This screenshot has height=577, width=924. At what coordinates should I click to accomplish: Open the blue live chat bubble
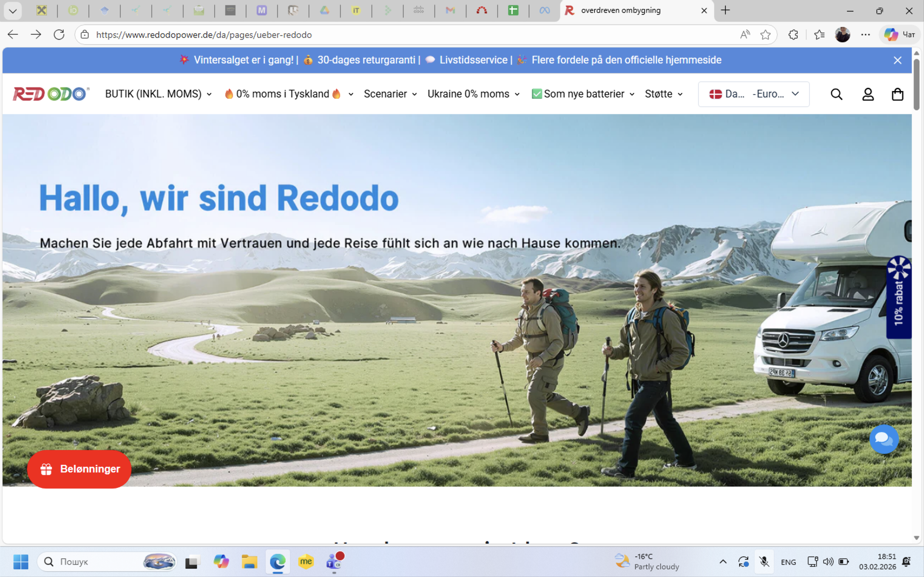pos(884,439)
